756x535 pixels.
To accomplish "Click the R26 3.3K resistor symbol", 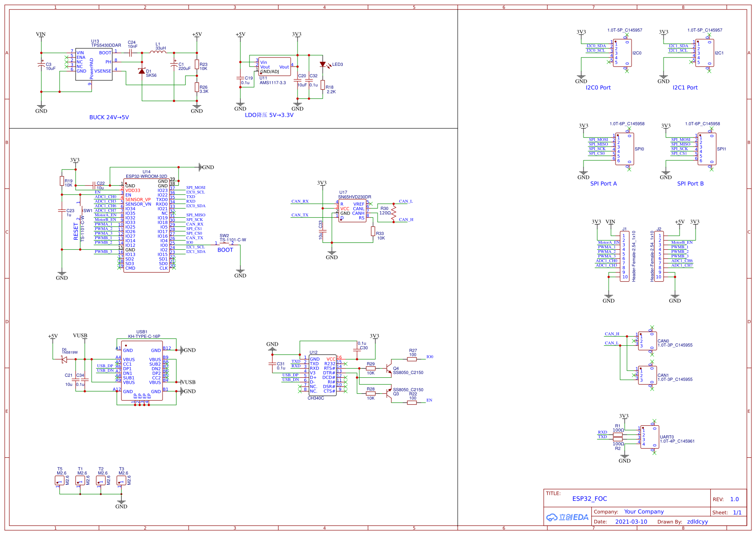I will tap(197, 87).
